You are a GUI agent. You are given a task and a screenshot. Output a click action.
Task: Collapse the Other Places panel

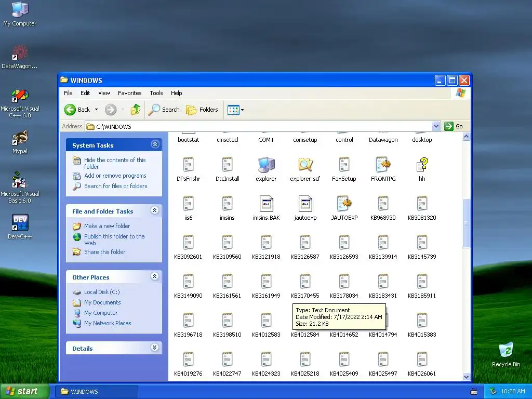click(155, 276)
